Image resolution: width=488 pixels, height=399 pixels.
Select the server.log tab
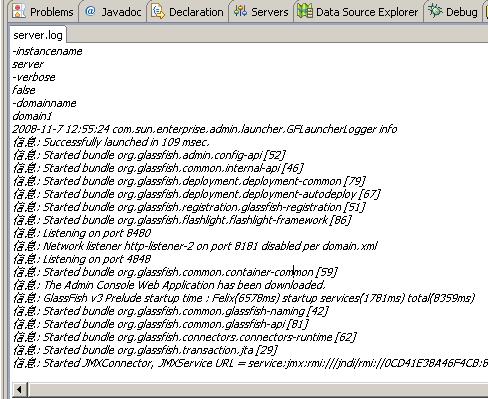point(38,35)
